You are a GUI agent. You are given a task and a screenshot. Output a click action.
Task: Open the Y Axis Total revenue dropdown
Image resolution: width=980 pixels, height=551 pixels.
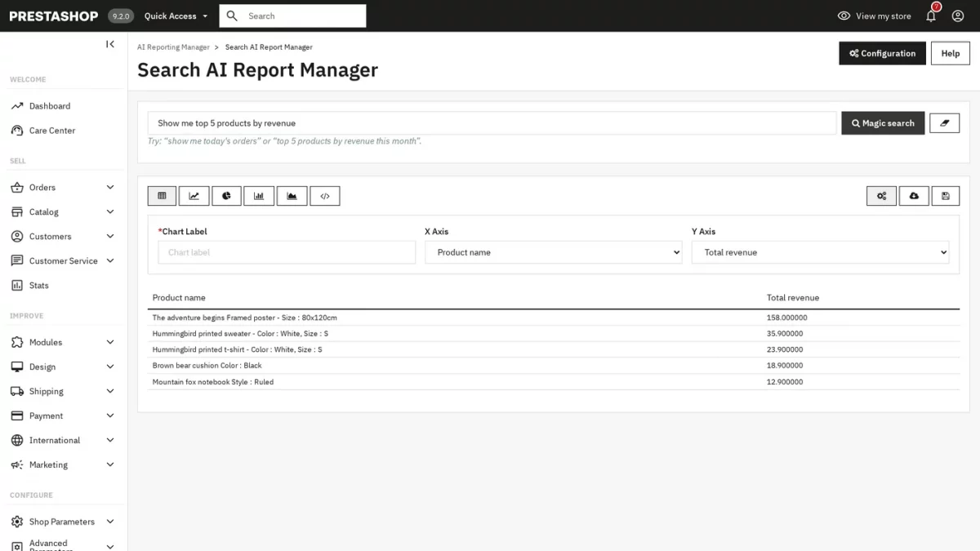821,252
